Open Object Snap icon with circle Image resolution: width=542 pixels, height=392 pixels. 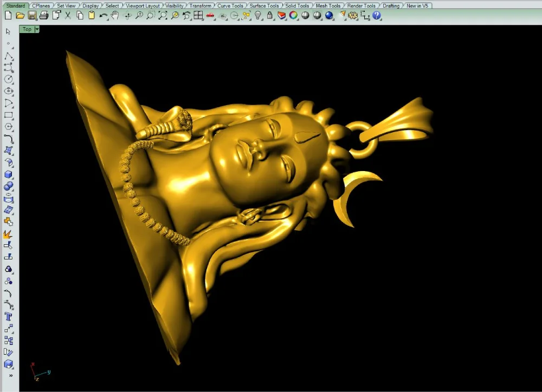234,16
